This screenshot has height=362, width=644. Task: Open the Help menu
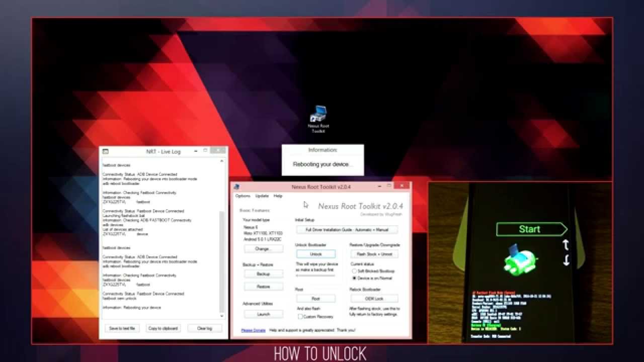coord(278,196)
